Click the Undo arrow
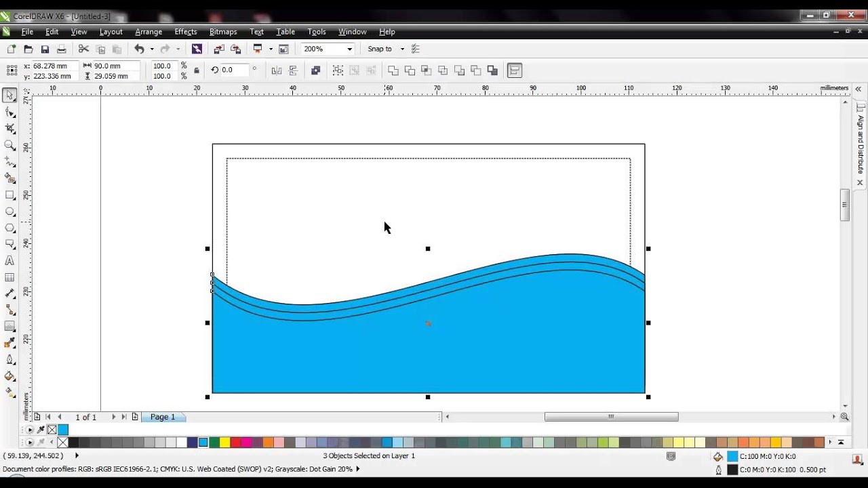The image size is (868, 488). [x=139, y=49]
